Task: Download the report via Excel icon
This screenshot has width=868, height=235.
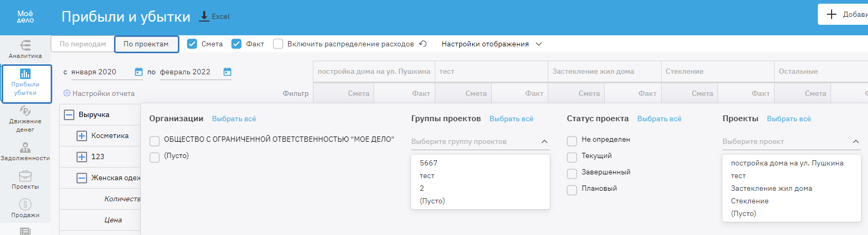Action: tap(204, 16)
